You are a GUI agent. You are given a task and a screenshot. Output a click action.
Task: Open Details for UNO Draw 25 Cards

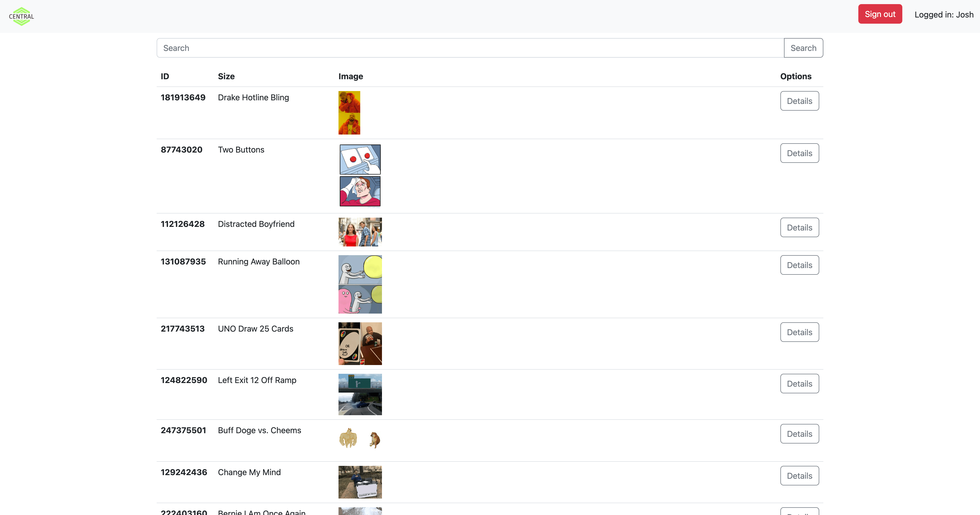[x=799, y=332]
